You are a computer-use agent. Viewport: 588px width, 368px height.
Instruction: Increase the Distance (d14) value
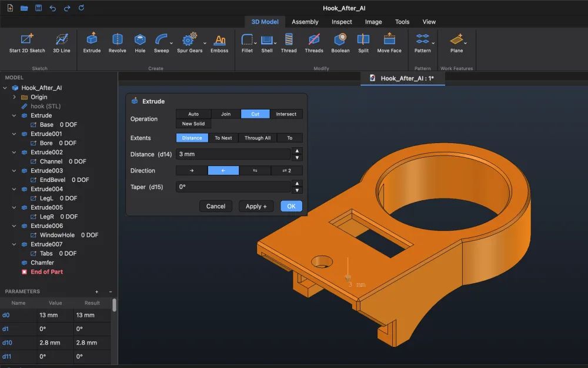(x=297, y=151)
